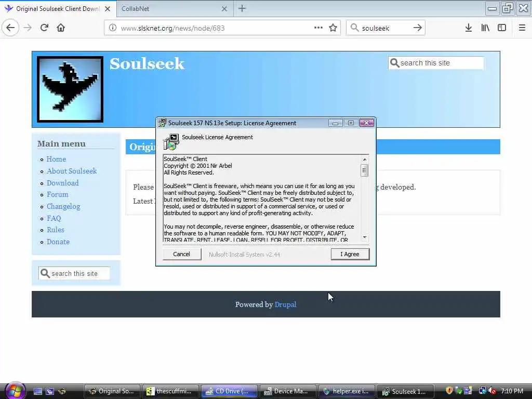Image resolution: width=532 pixels, height=399 pixels.
Task: Open a new browser tab
Action: pos(242,8)
